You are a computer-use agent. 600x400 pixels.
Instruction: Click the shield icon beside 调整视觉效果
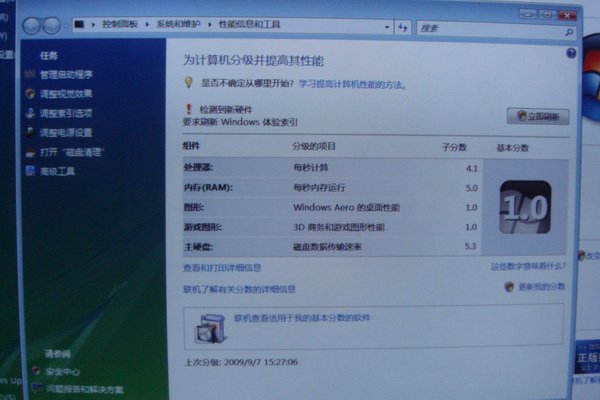[x=30, y=94]
